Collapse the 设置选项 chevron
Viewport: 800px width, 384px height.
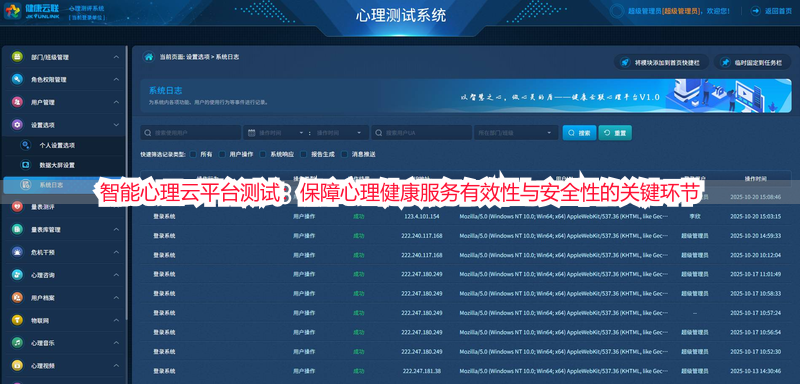tap(116, 124)
